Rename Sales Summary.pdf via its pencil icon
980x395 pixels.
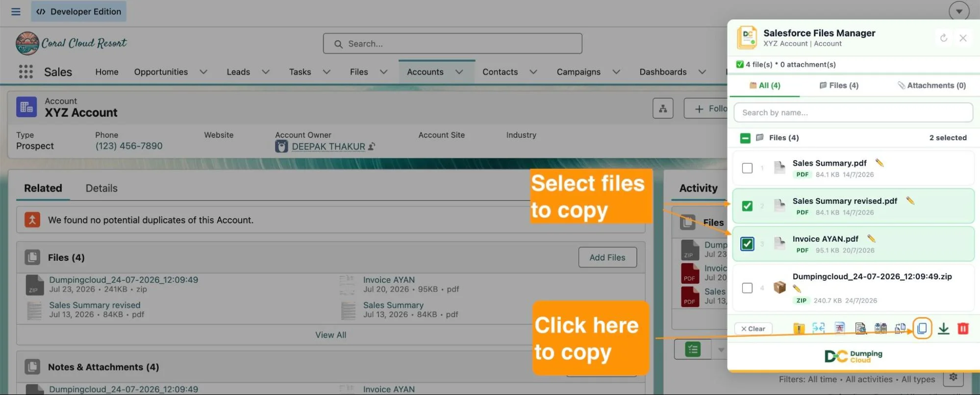pos(879,163)
